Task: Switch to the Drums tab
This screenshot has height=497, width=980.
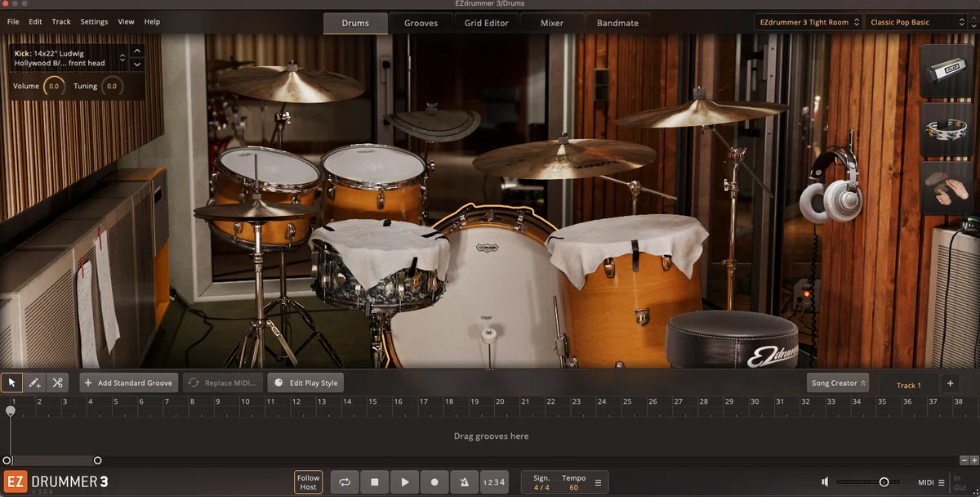Action: 355,23
